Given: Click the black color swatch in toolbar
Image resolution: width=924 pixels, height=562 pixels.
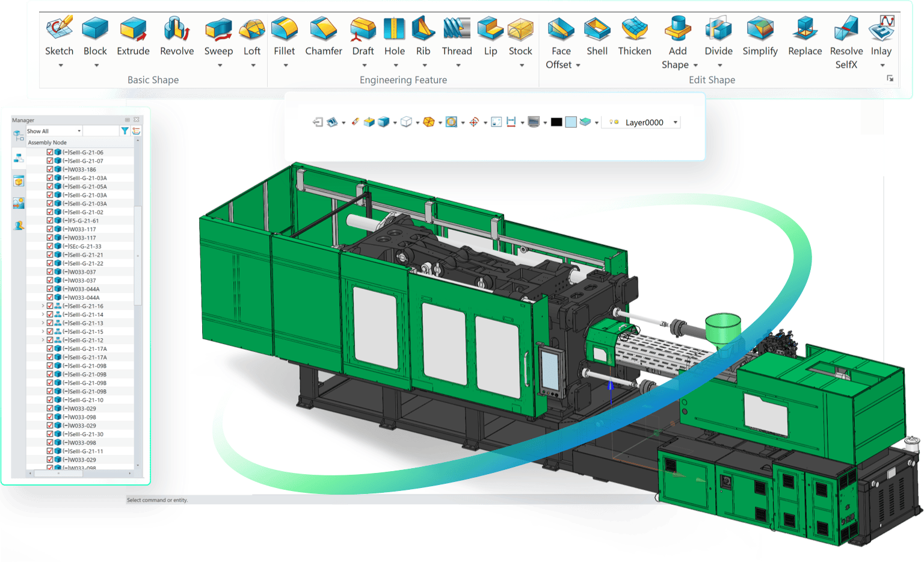Looking at the screenshot, I should [556, 122].
